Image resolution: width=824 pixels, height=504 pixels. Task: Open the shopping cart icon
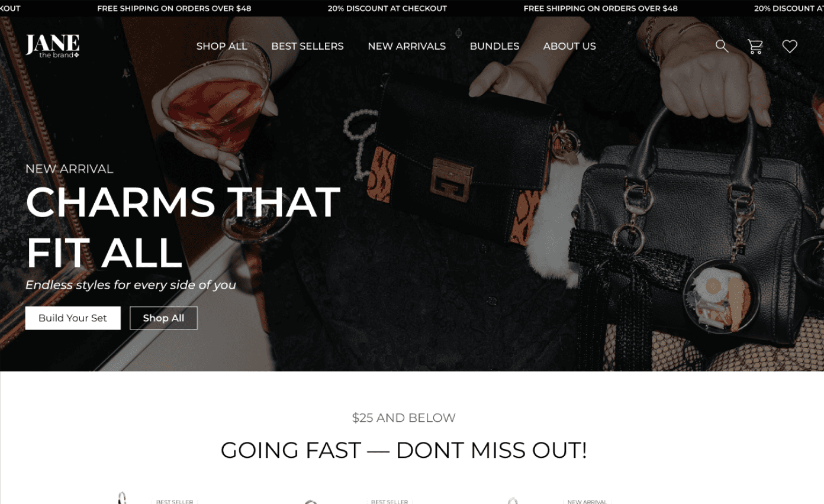[x=755, y=46]
